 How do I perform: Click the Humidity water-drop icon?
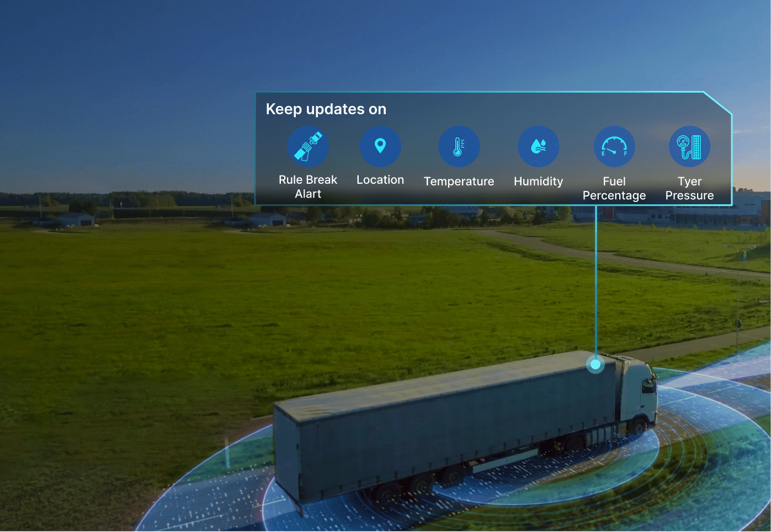[x=538, y=146]
